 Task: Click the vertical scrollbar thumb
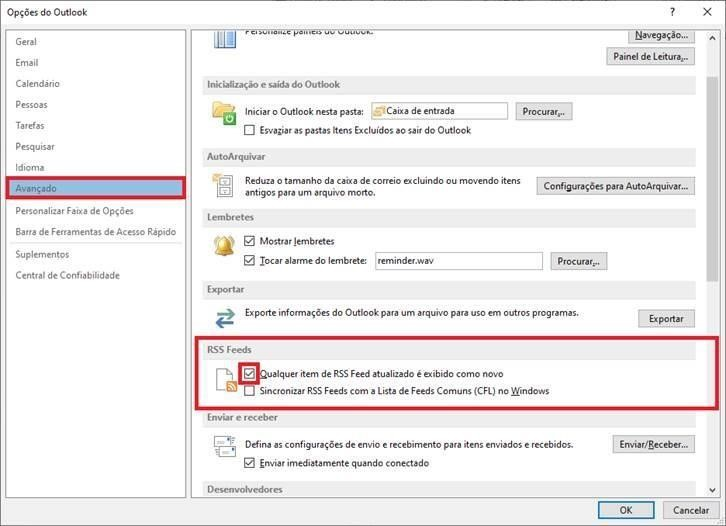tap(712, 178)
